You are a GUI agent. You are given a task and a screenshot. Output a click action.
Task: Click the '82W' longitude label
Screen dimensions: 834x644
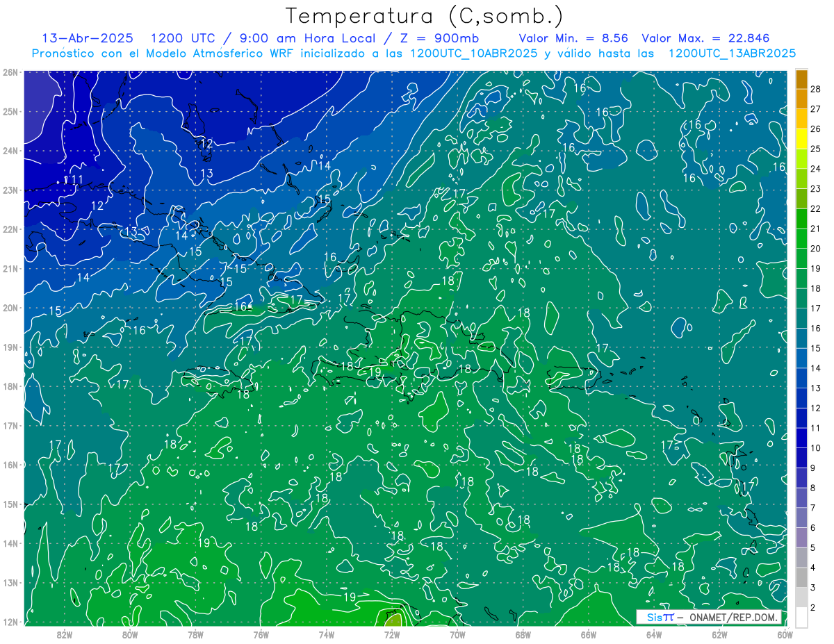(65, 634)
